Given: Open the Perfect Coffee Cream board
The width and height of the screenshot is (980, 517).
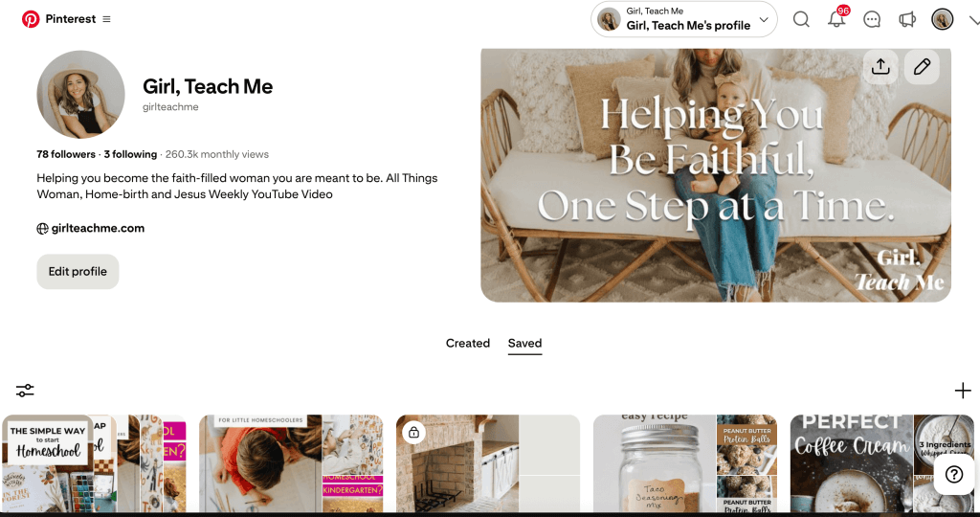Looking at the screenshot, I should coord(881,463).
